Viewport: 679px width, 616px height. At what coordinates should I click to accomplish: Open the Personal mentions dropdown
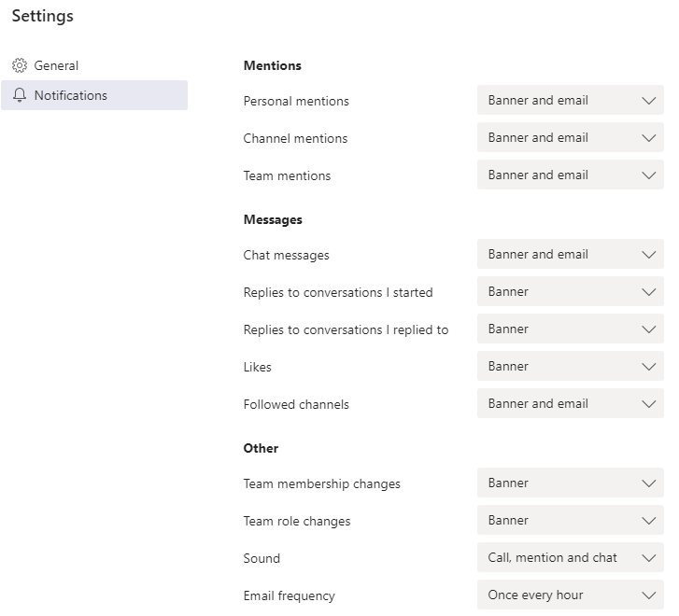click(571, 100)
